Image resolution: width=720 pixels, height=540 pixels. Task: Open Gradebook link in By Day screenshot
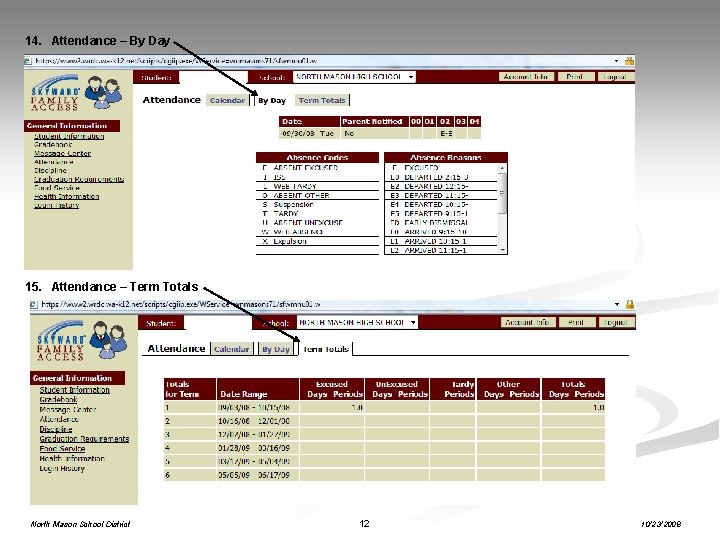click(53, 145)
